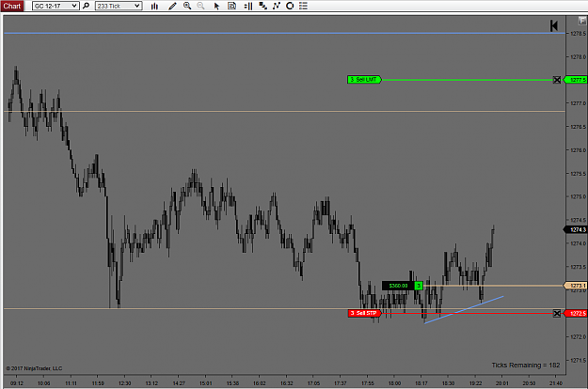Click the 1276.0 price axis label
Image resolution: width=588 pixels, height=389 pixels.
pyautogui.click(x=578, y=150)
